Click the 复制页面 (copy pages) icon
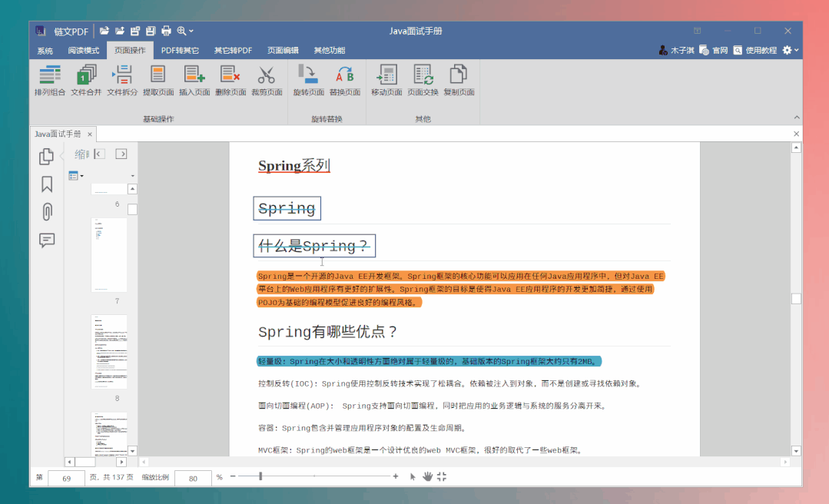The image size is (829, 504). pos(458,81)
